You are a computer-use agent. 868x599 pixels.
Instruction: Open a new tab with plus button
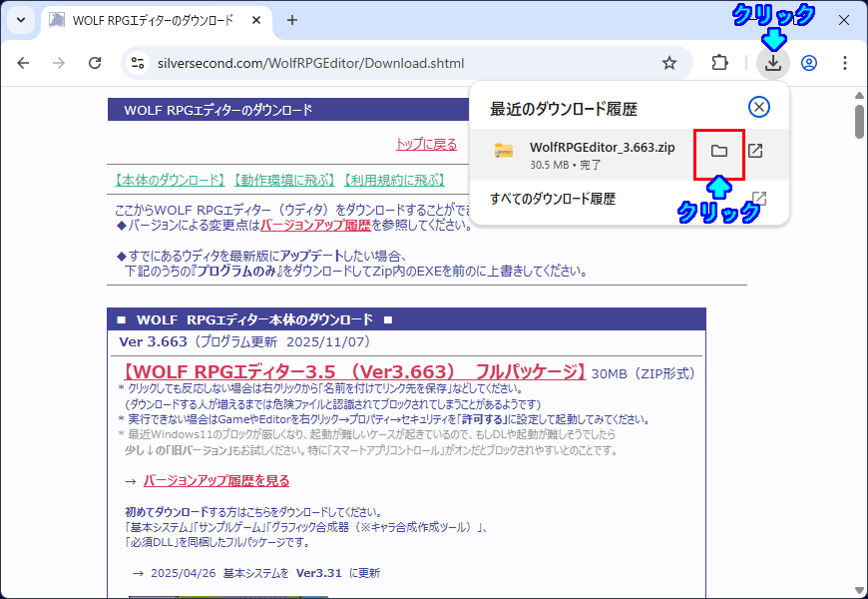tap(292, 20)
